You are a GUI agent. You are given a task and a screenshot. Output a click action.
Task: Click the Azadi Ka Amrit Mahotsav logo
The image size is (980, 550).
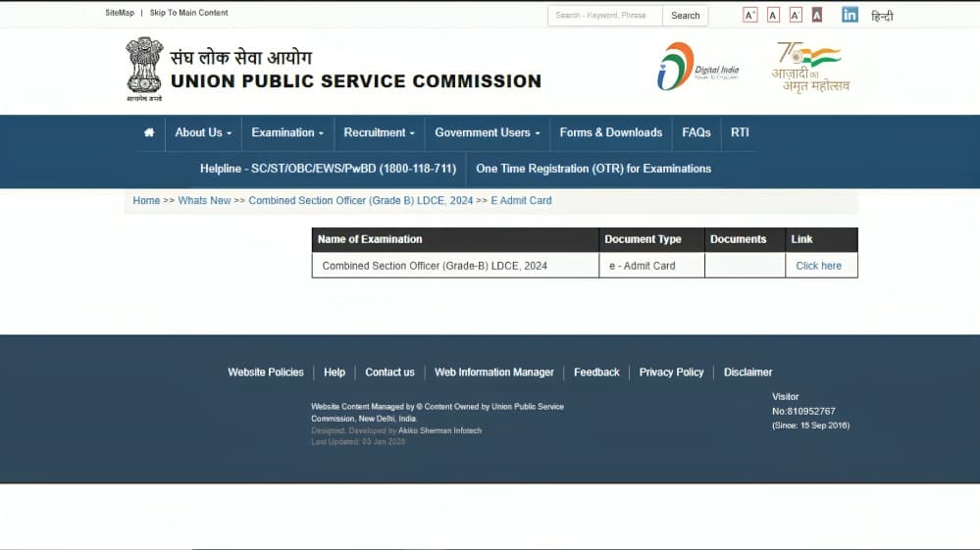point(810,68)
